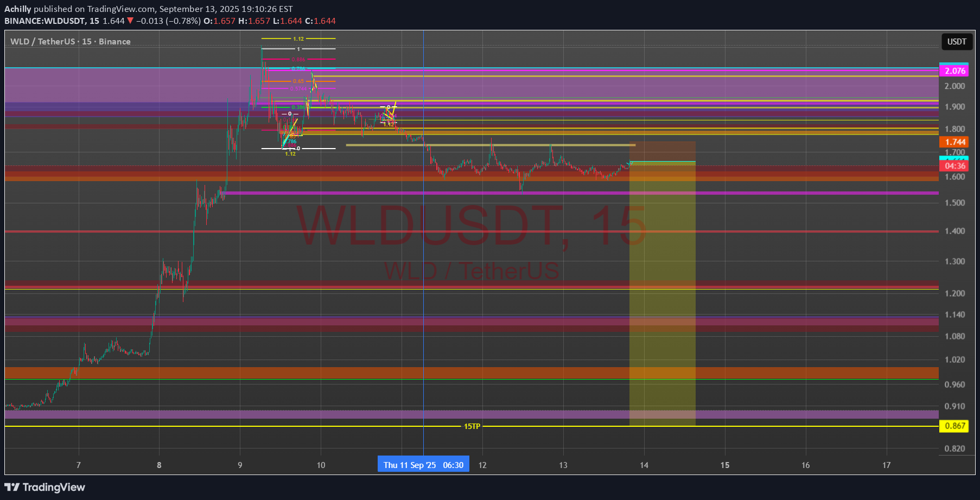Click the 1.020 price axis label
The image size is (980, 500).
tap(955, 360)
